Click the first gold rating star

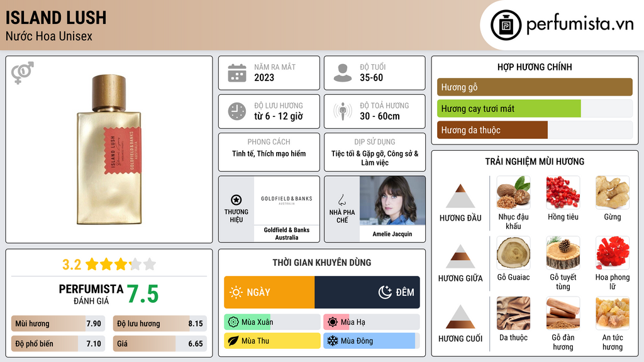92,264
